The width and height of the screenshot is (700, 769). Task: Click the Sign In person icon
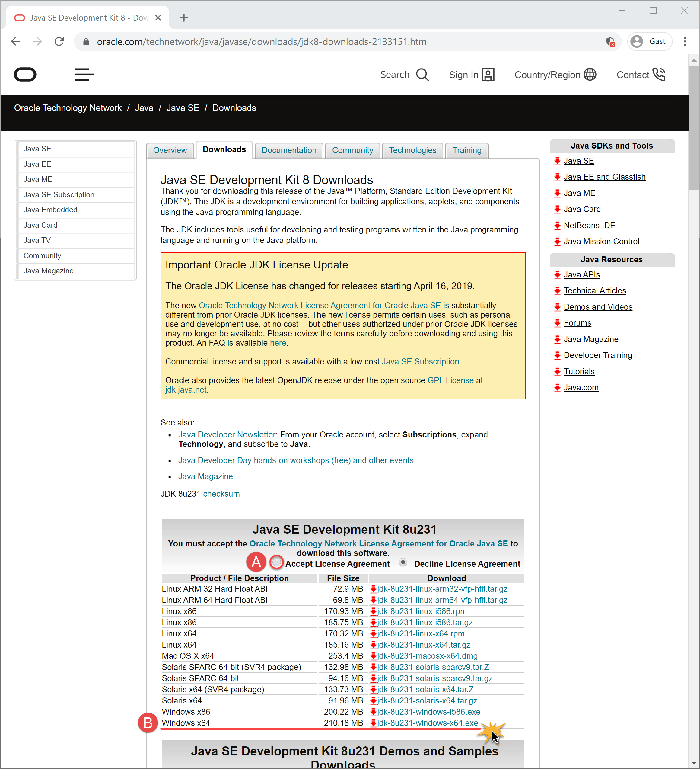coord(488,75)
